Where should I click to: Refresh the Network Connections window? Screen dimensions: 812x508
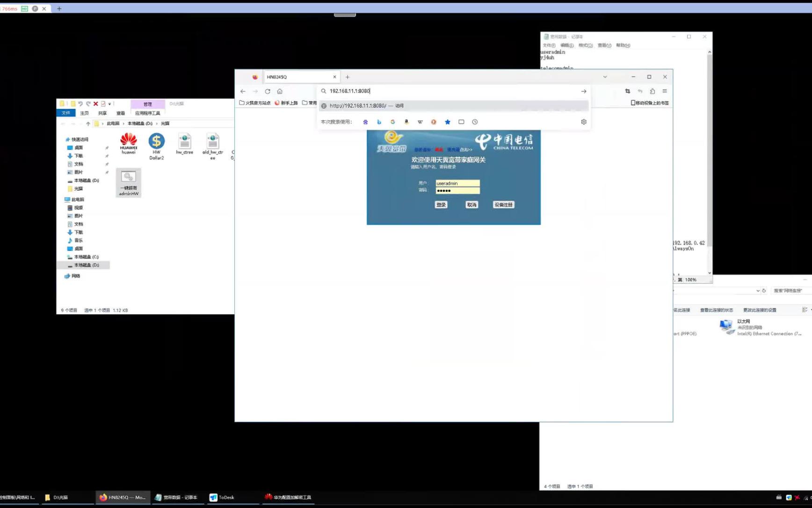click(764, 291)
